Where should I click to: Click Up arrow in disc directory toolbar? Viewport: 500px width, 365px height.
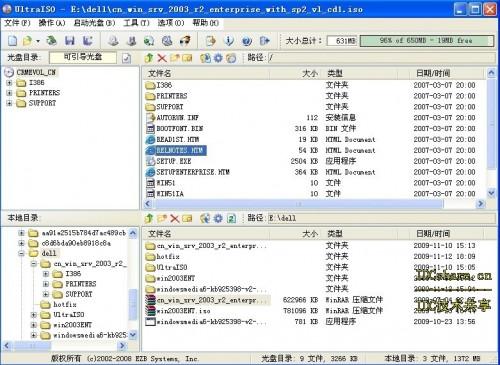149,58
